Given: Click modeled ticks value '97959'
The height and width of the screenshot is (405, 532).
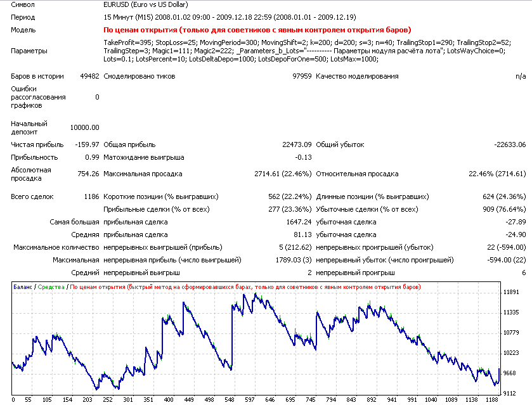Looking at the screenshot, I should [302, 76].
